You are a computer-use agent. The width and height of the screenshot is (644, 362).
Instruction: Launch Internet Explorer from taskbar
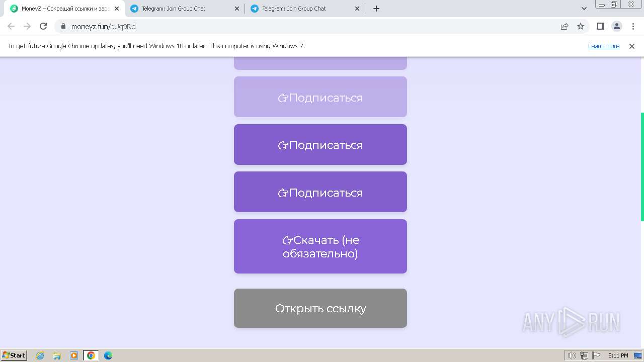[x=40, y=355]
